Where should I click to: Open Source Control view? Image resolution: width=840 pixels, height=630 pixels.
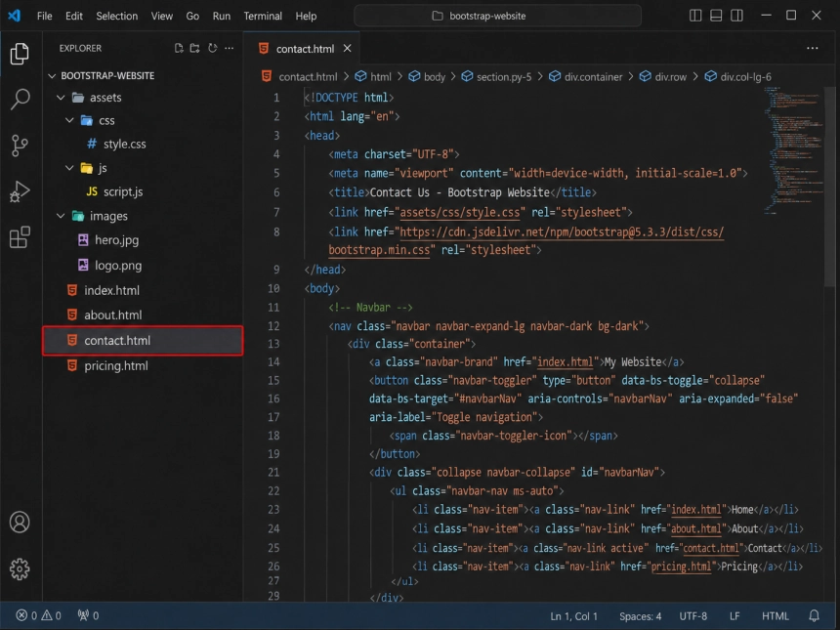pos(20,146)
